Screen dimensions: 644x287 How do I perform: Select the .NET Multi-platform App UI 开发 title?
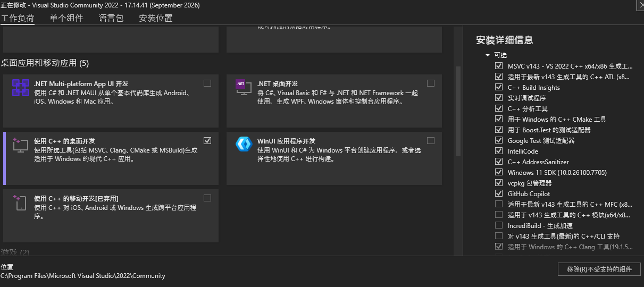click(81, 83)
